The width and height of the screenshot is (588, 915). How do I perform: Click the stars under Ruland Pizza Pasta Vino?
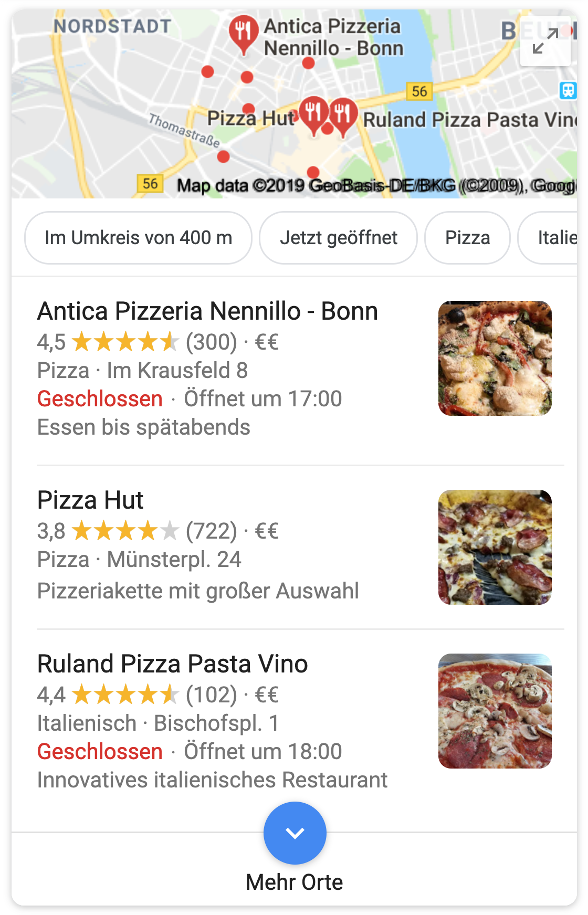pos(125,695)
